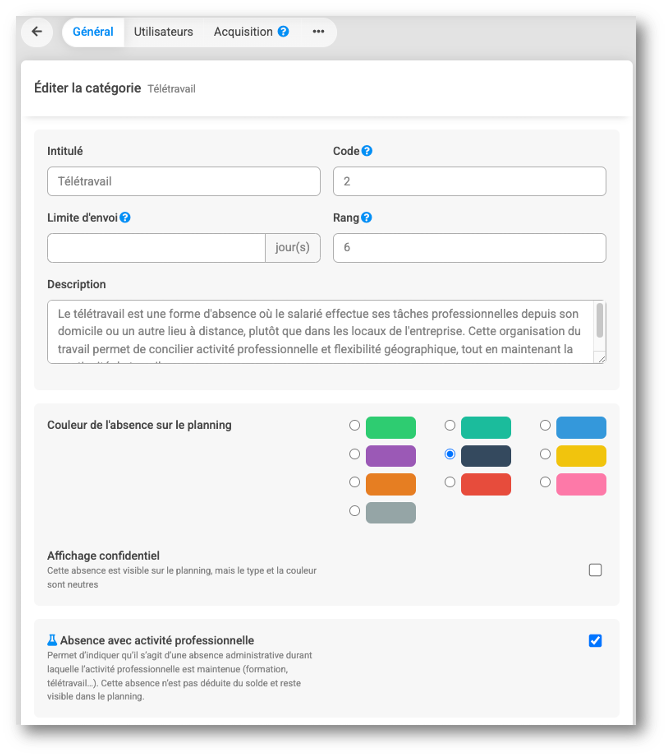Switch to the Utilisateurs tab
667x756 pixels.
[164, 32]
